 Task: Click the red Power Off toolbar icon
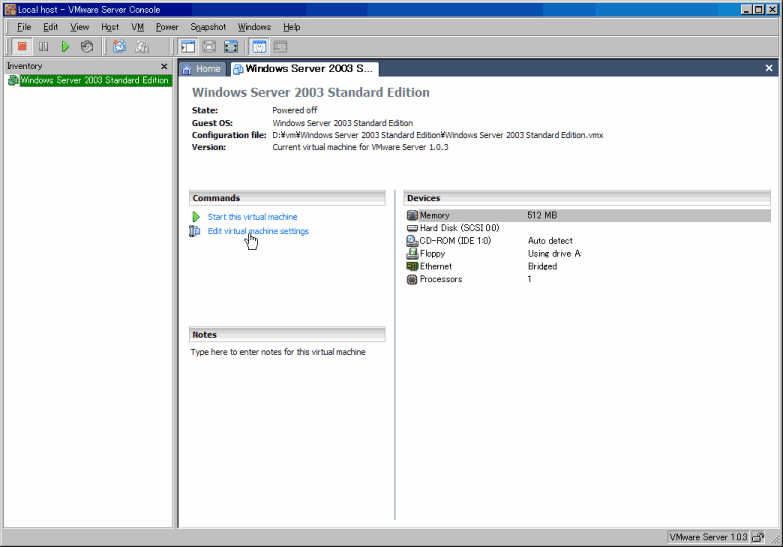click(x=22, y=47)
